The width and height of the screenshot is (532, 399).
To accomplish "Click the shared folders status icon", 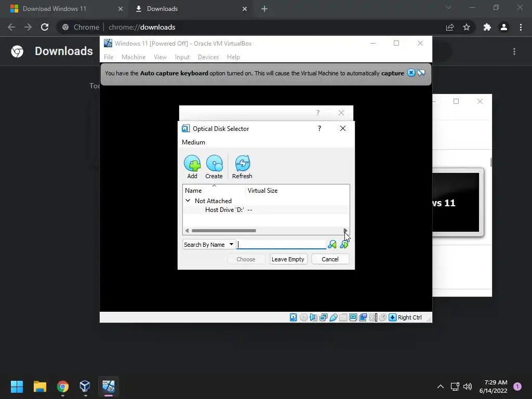I will point(343,317).
